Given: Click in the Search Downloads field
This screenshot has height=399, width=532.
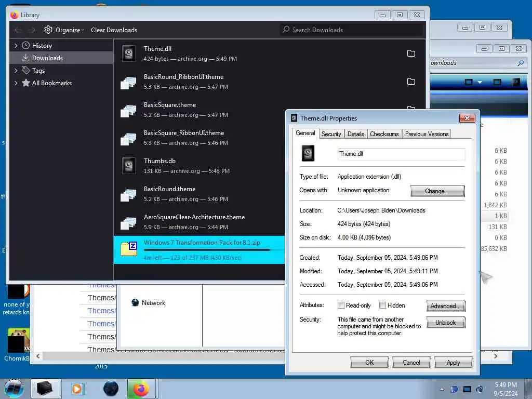Looking at the screenshot, I should (x=352, y=30).
